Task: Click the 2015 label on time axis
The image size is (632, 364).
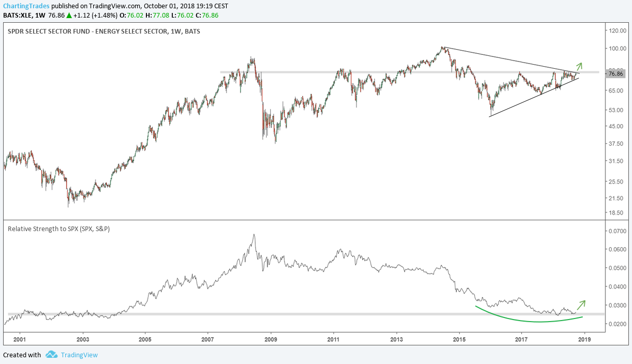Action: click(459, 339)
